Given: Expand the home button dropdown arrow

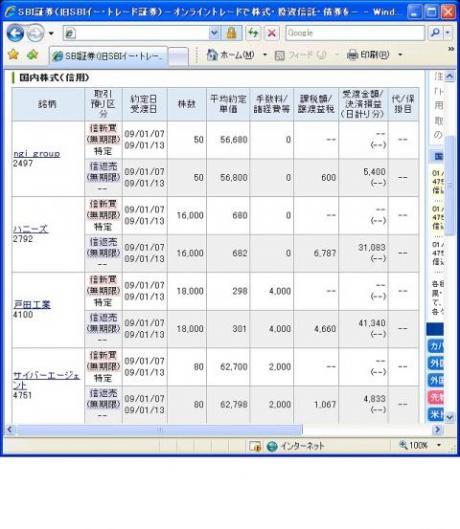Looking at the screenshot, I should click(x=265, y=55).
